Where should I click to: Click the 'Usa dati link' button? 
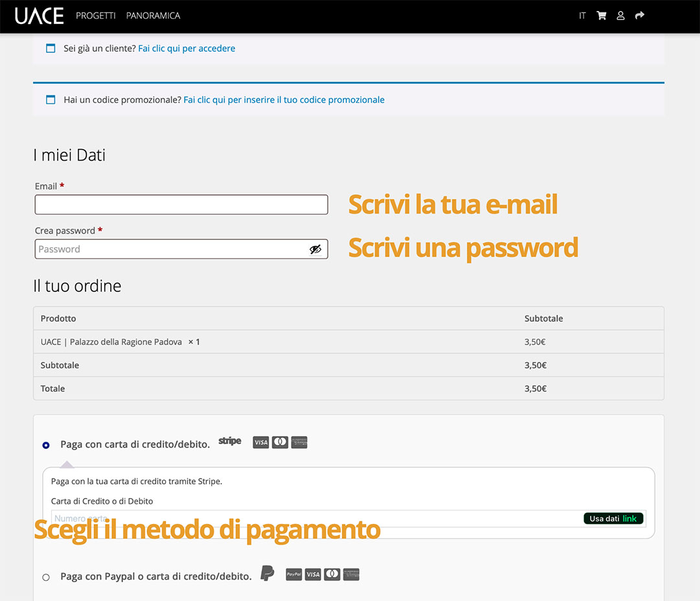[612, 519]
